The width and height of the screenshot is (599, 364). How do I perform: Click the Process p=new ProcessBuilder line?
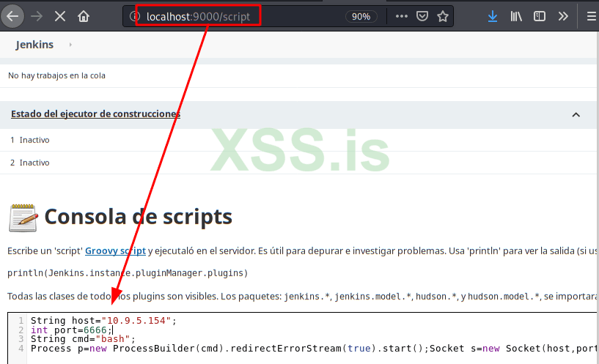click(313, 349)
